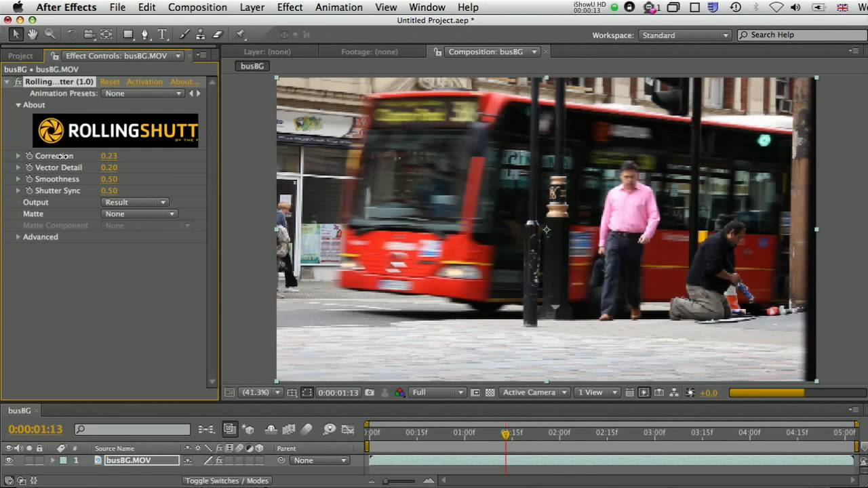
Task: Enable Draft 3D cube icon
Action: tap(248, 429)
